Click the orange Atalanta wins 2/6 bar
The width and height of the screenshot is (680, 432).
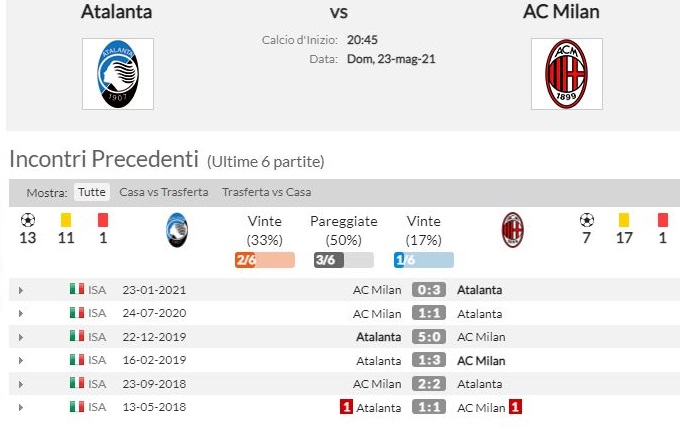264,260
